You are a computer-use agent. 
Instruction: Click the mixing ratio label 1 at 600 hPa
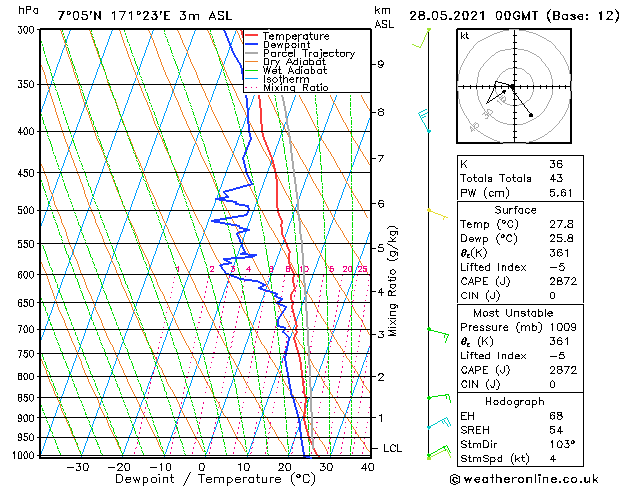(x=178, y=269)
